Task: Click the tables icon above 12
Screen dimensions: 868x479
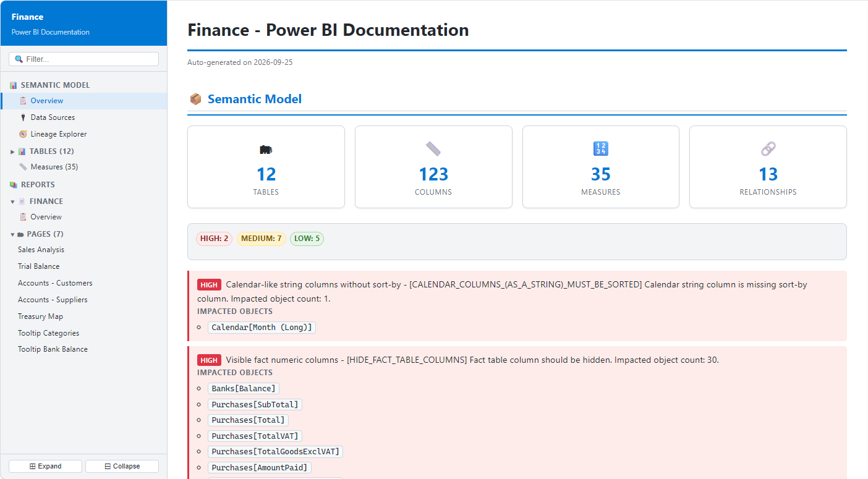Action: click(x=266, y=149)
